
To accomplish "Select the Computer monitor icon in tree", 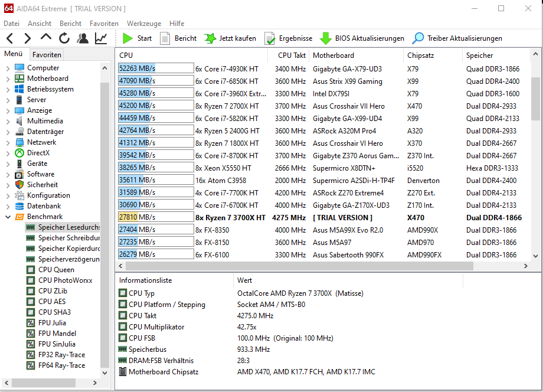I will (19, 67).
